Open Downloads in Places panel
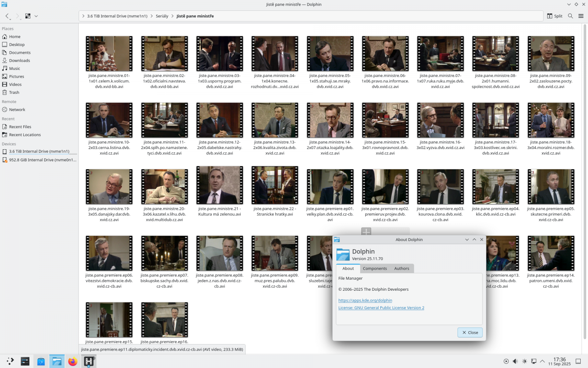 tap(39, 61)
